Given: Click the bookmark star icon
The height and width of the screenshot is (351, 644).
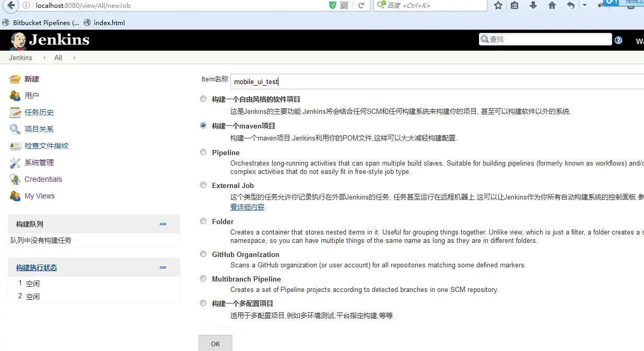Looking at the screenshot, I should [x=498, y=5].
